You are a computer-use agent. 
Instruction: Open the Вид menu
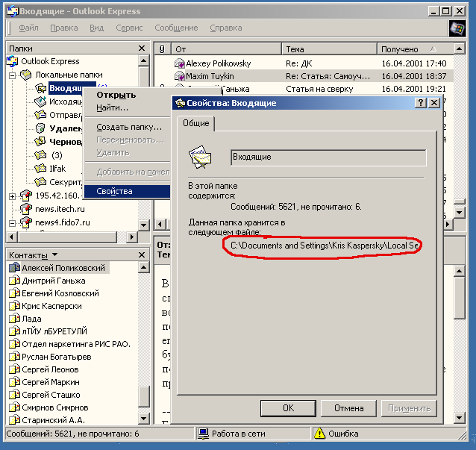click(96, 28)
